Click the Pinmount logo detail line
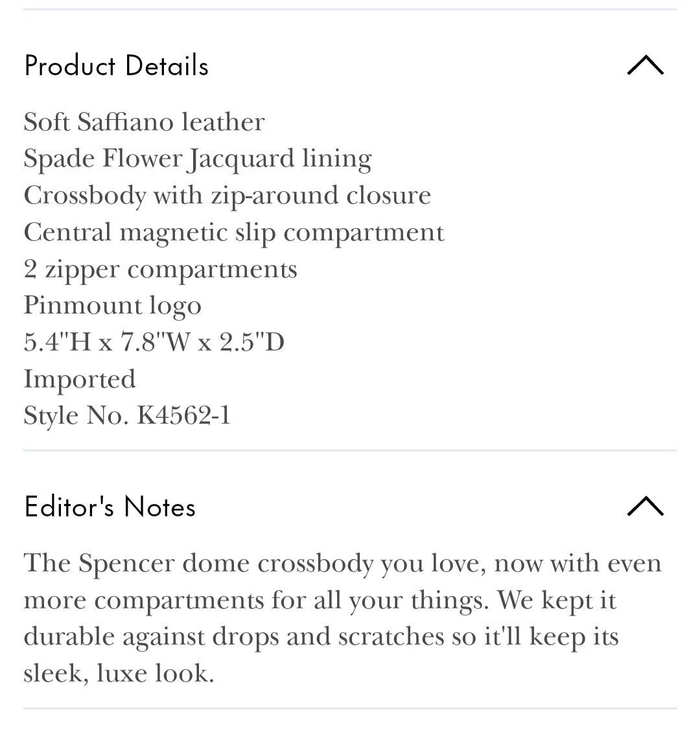 click(112, 306)
